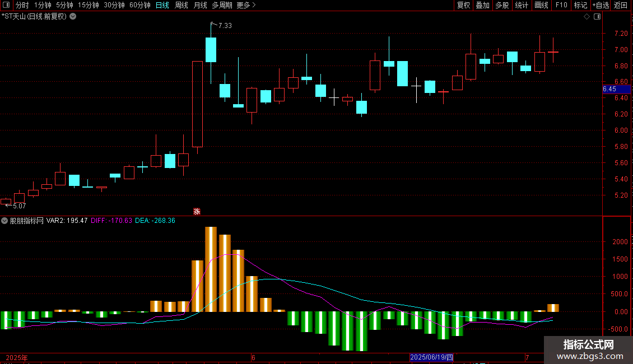Switch to the 周线 weekly period
Image resolution: width=633 pixels, height=364 pixels.
click(181, 5)
